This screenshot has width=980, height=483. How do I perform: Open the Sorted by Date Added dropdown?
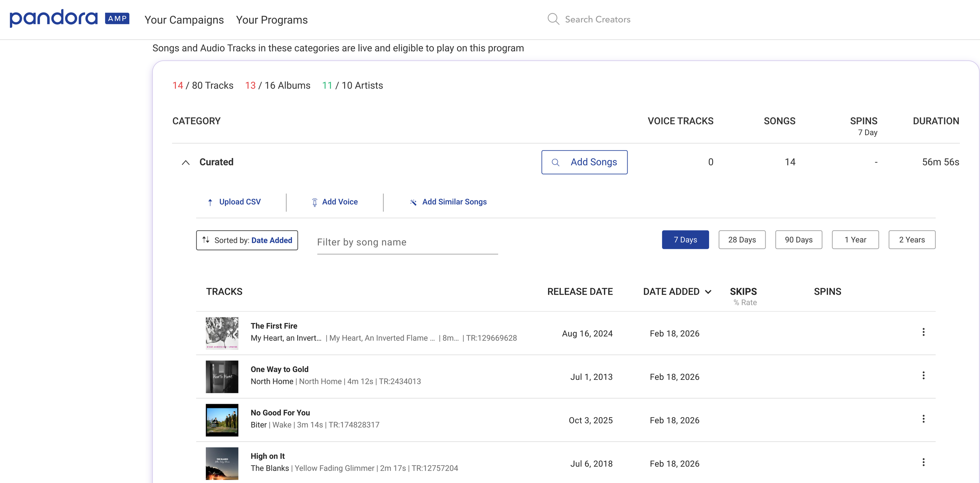coord(247,240)
